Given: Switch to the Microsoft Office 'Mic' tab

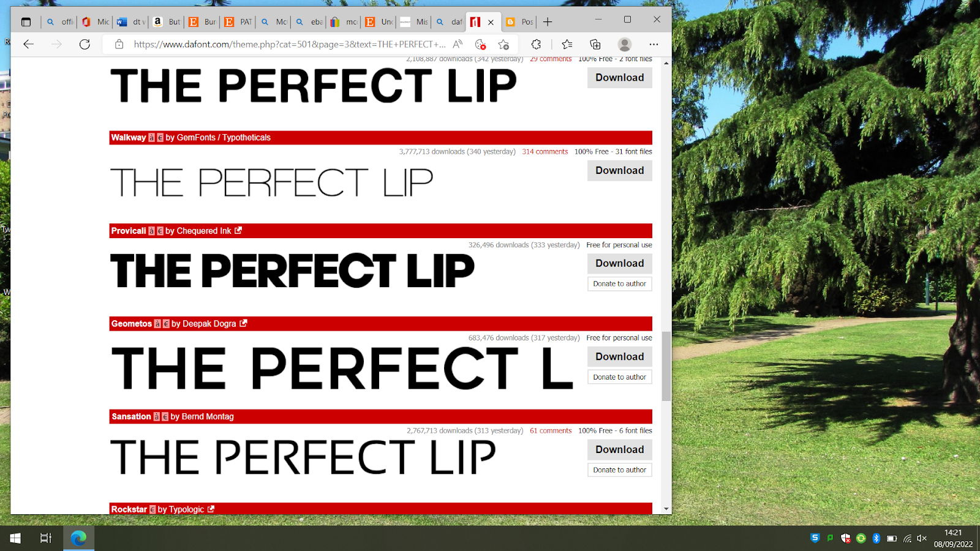Looking at the screenshot, I should pyautogui.click(x=95, y=22).
